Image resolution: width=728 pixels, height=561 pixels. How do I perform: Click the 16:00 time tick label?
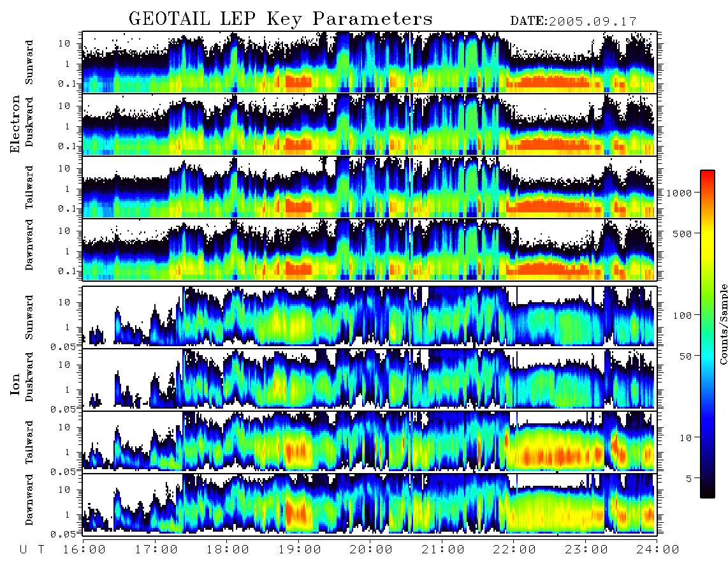(x=85, y=550)
